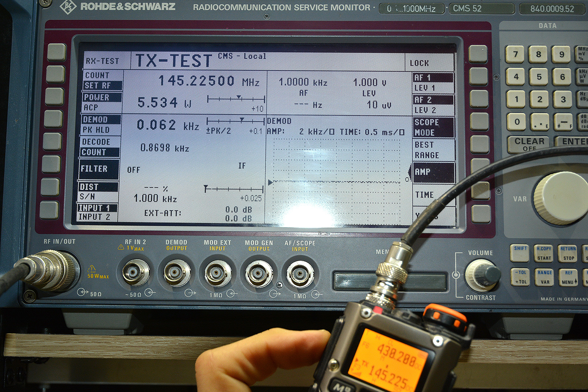The image size is (588, 392).
Task: Push the softkey left of DIST / S/N
Action: point(50,187)
